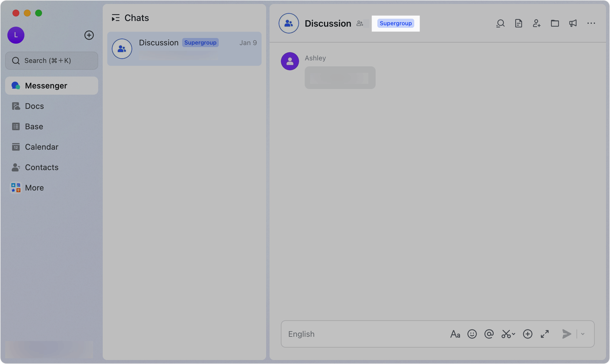Open Contacts in the sidebar
The image size is (610, 364).
coord(42,167)
